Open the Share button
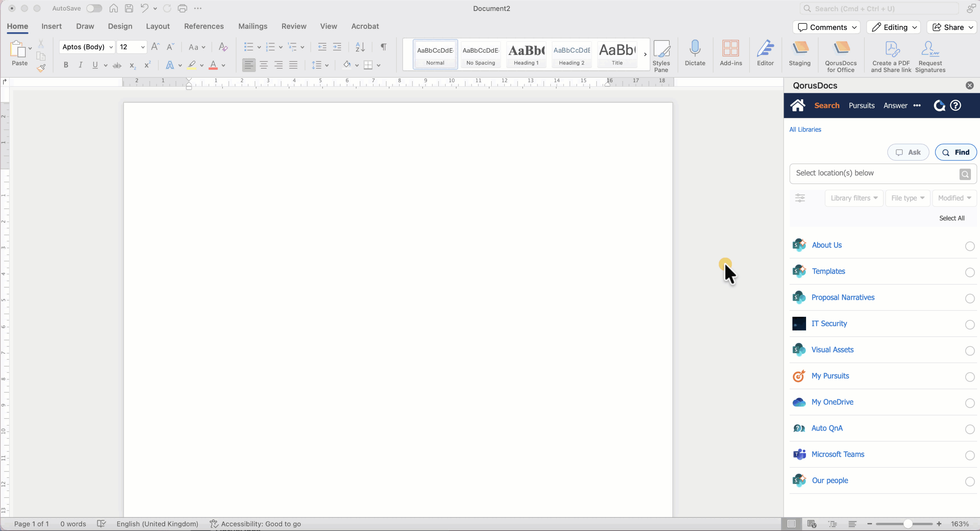This screenshot has width=980, height=531. click(952, 27)
